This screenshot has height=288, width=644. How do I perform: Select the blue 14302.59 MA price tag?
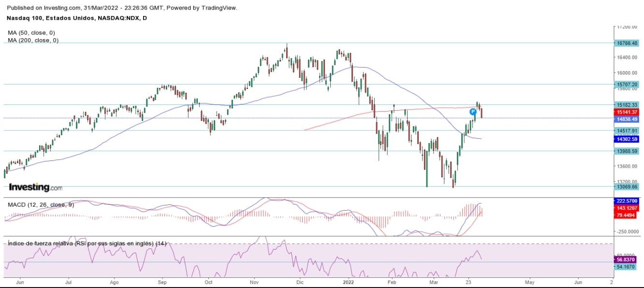[x=627, y=139]
